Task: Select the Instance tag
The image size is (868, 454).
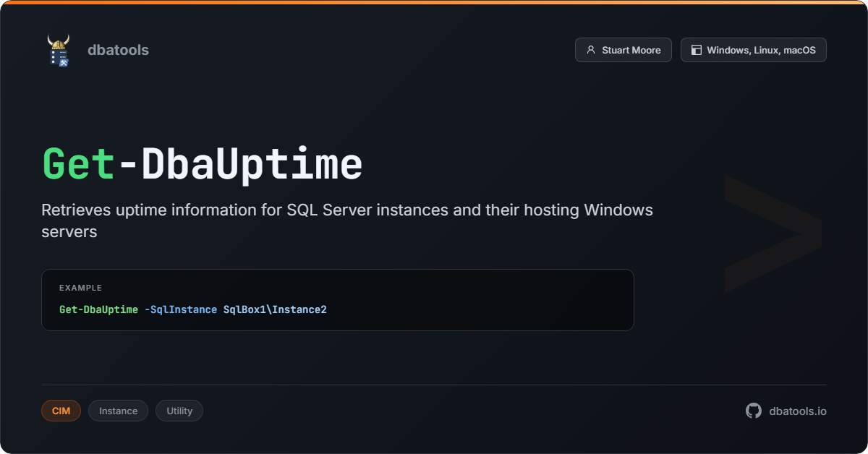Action: point(118,411)
